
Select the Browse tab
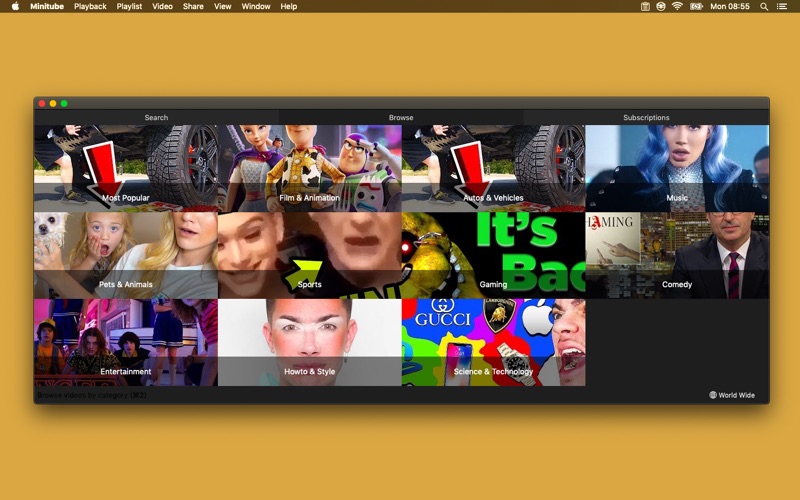pos(401,117)
